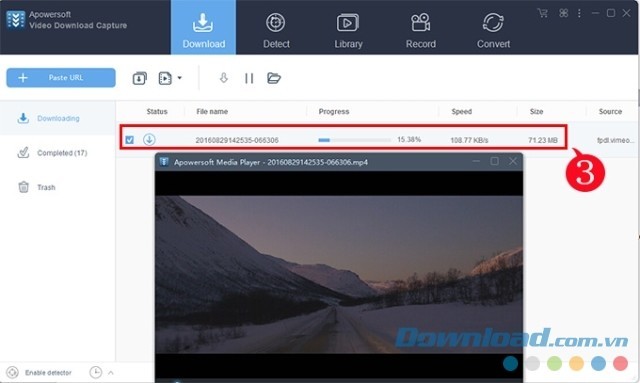Screen dimensions: 640x383
Task: Click the batch download icon
Action: tap(140, 78)
